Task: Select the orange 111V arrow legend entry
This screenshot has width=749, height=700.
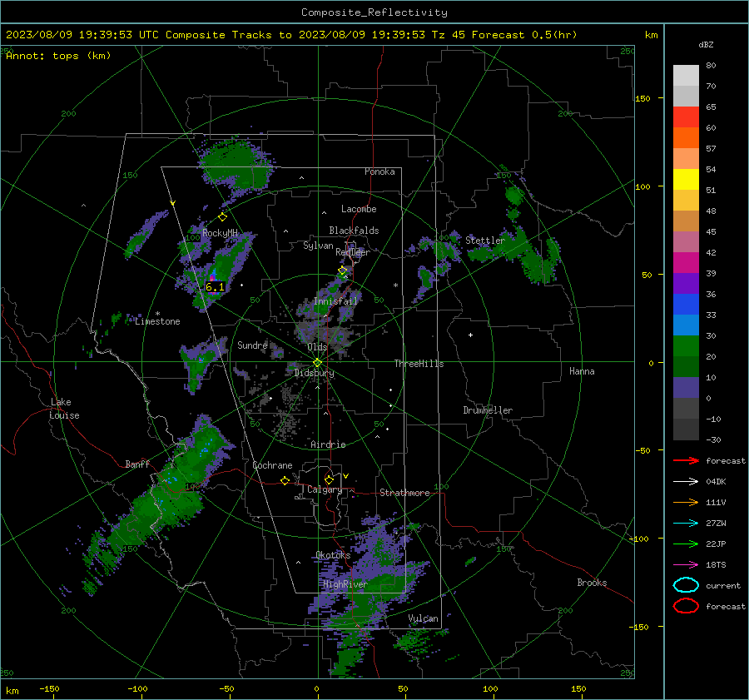Action: click(x=686, y=502)
